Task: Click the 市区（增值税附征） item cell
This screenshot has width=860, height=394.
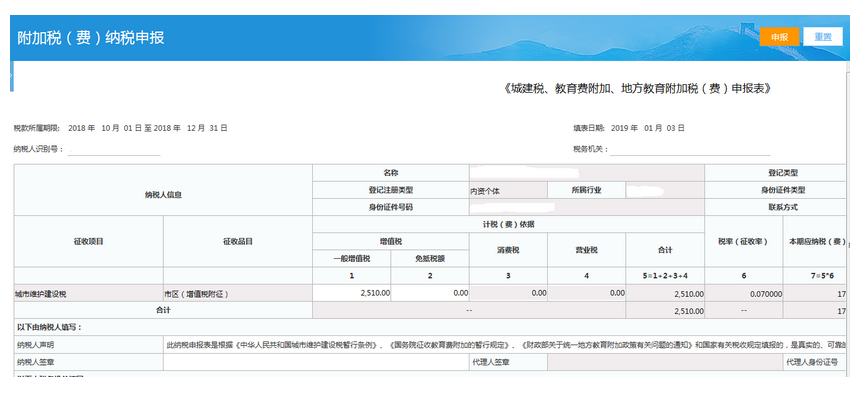Action: tap(237, 293)
